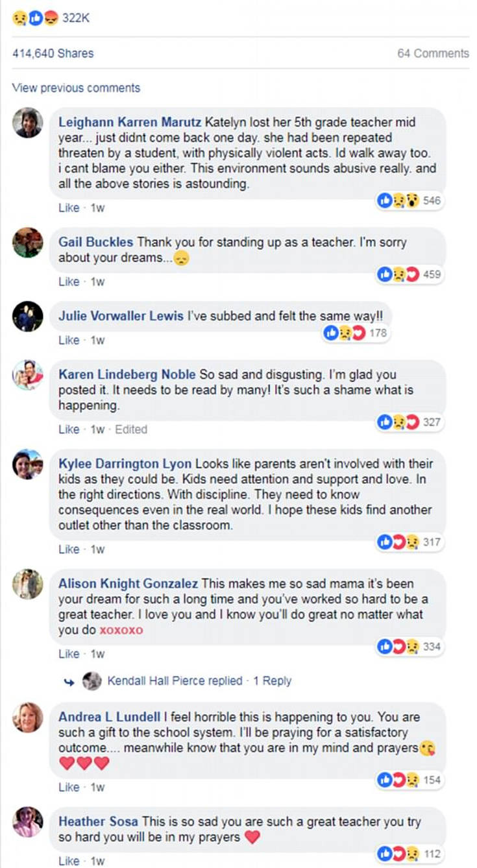
Task: Open reactions on Andrea L Lundell's comment
Action: point(409,780)
